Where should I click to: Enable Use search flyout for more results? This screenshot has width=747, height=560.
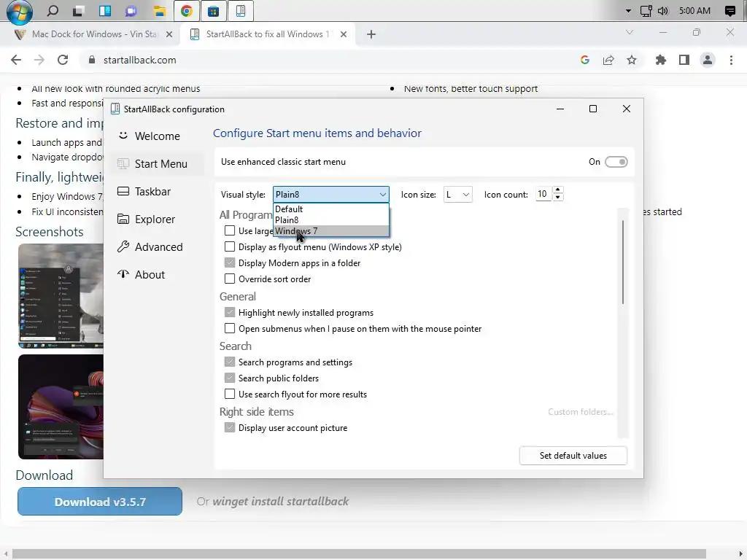coord(230,394)
